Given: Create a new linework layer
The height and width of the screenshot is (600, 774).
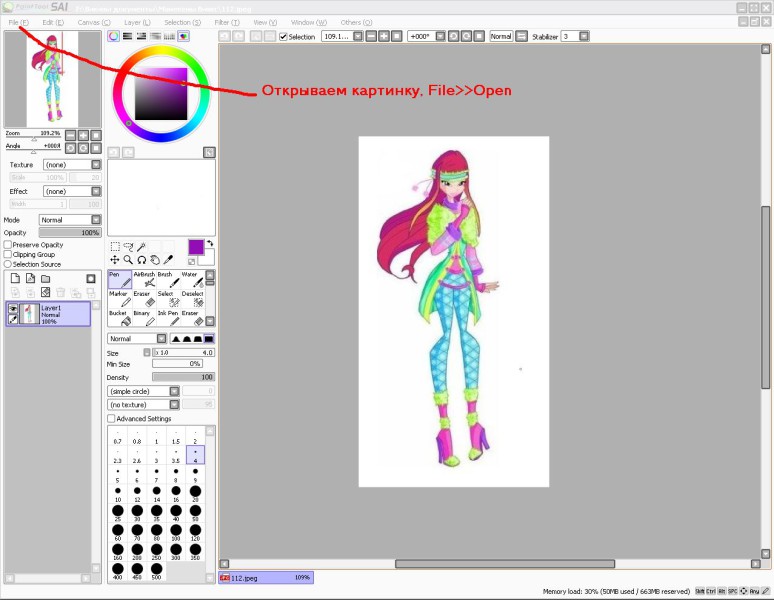Looking at the screenshot, I should point(31,279).
